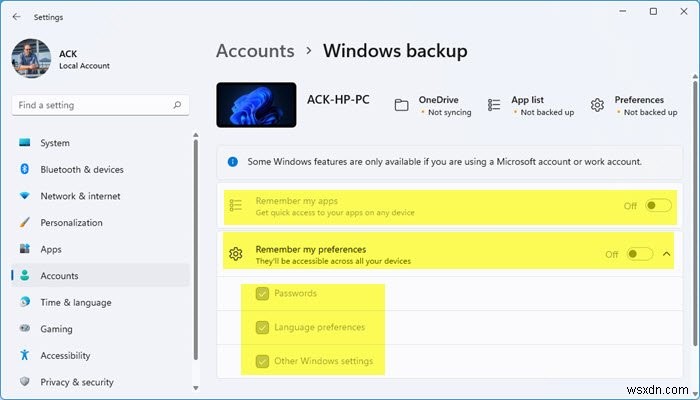Select the Accounts person icon
Image resolution: width=700 pixels, height=400 pixels.
point(25,275)
